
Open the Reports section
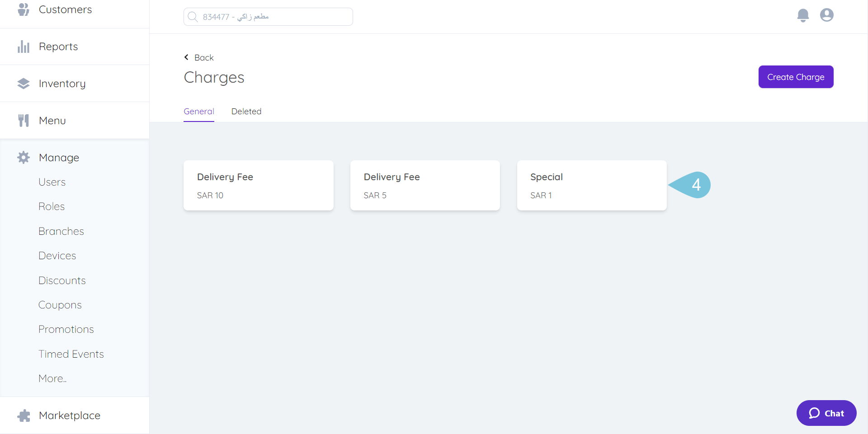pyautogui.click(x=75, y=47)
